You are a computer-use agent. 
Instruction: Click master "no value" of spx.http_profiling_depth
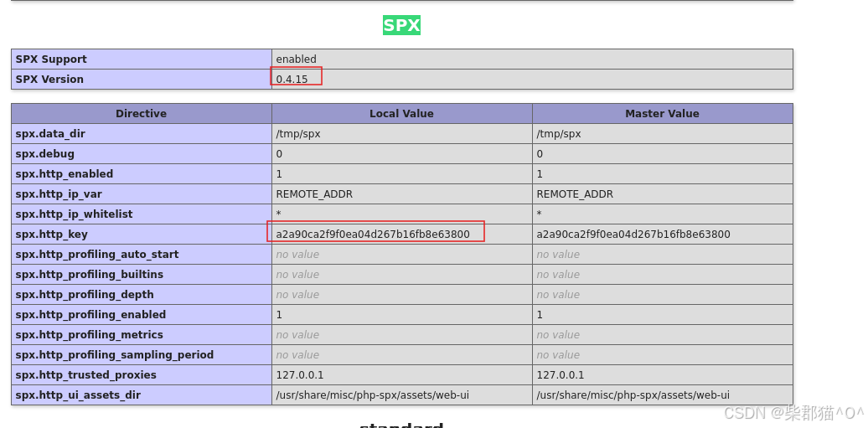click(559, 295)
